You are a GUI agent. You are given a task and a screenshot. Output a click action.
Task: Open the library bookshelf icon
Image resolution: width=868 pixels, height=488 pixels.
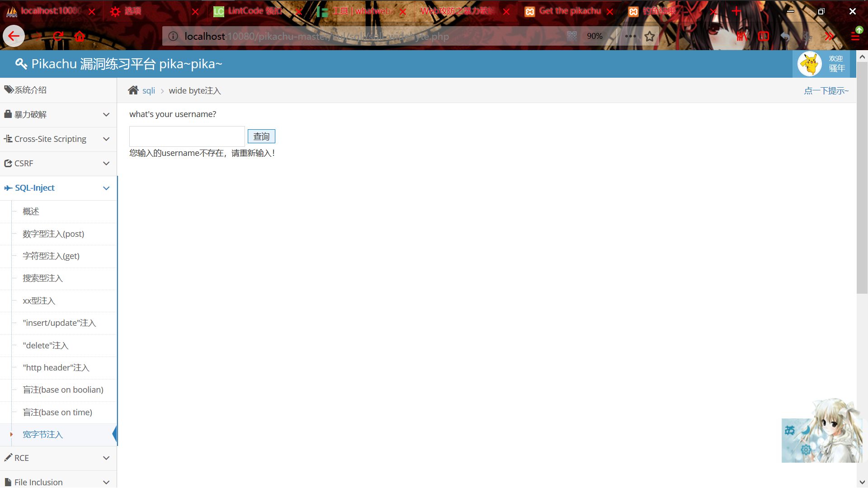742,36
